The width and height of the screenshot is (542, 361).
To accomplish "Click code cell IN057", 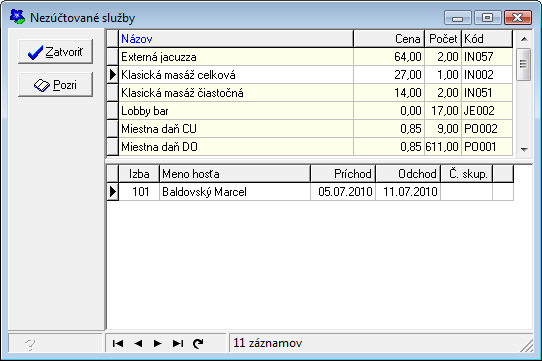I will click(x=487, y=57).
